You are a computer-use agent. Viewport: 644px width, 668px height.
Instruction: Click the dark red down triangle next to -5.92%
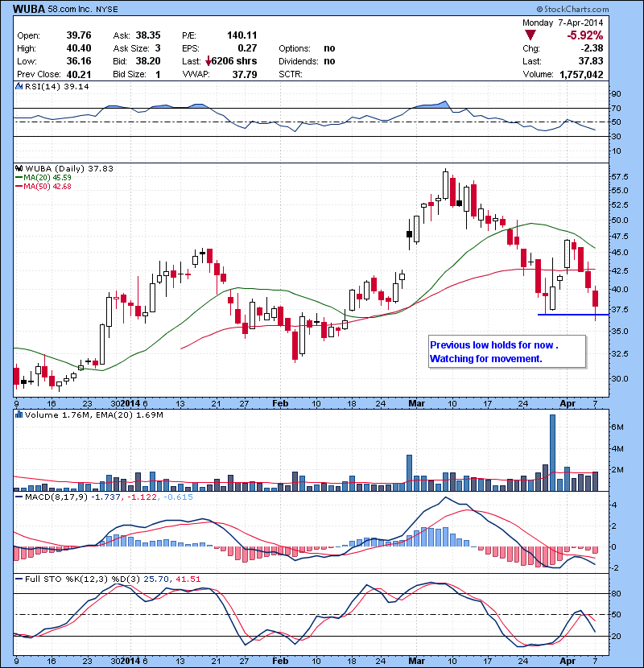530,35
